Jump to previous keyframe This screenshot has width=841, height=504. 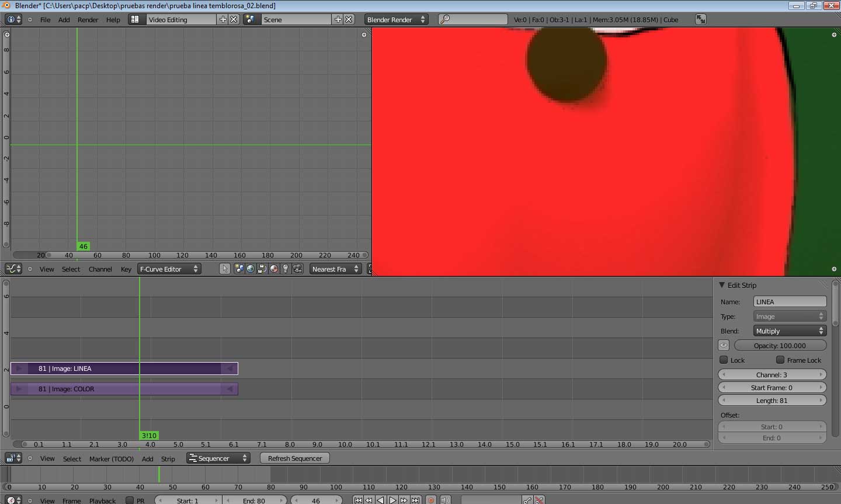369,500
